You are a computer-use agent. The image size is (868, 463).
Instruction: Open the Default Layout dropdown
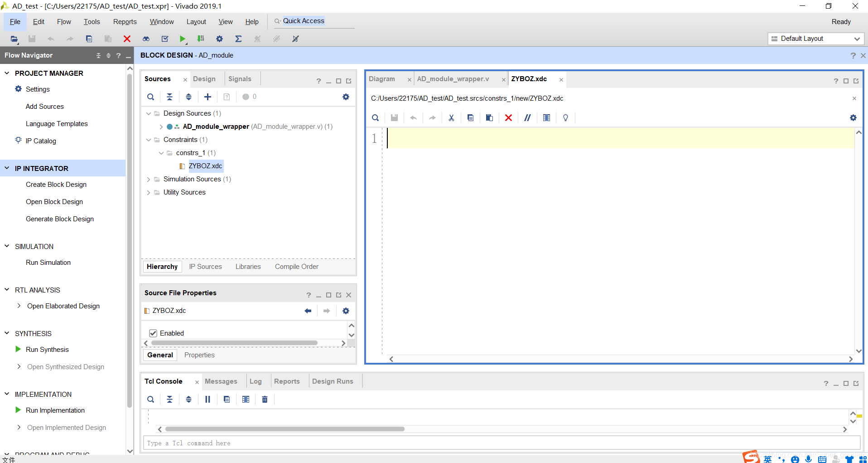(816, 39)
